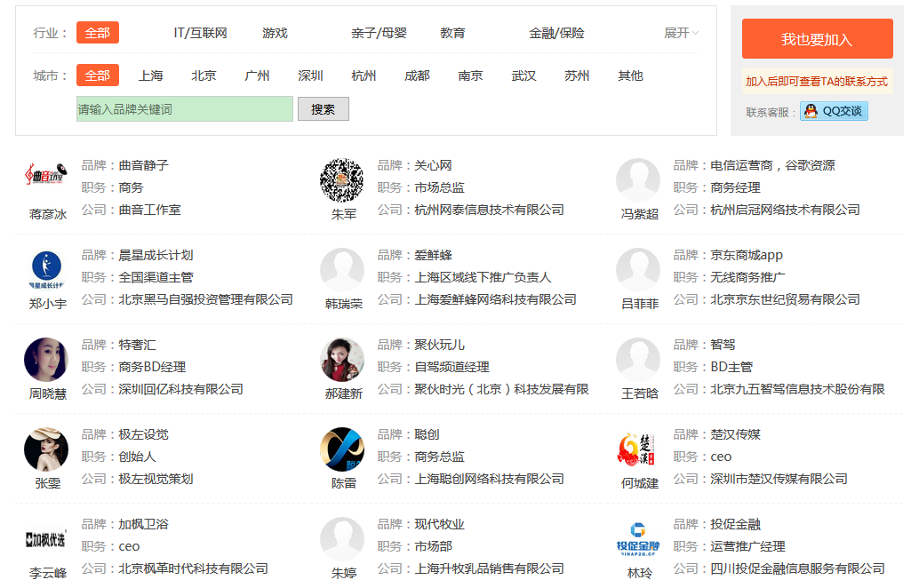Click brand text 加枫卫浴

(143, 524)
